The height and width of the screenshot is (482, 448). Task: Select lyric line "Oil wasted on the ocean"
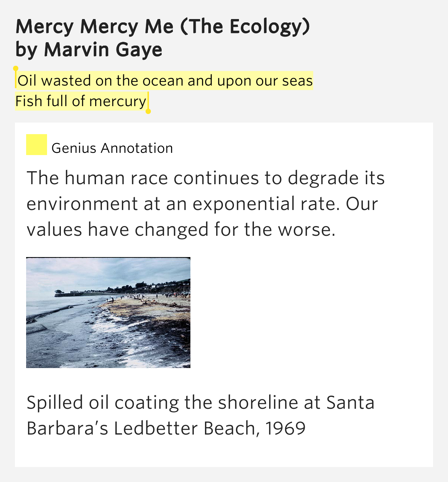(x=101, y=81)
